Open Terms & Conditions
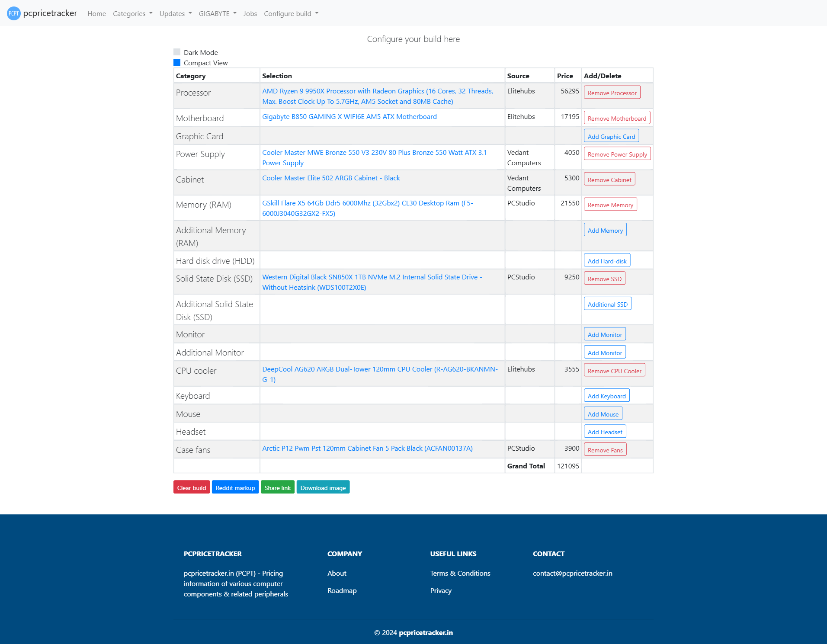Image resolution: width=827 pixels, height=644 pixels. click(460, 573)
